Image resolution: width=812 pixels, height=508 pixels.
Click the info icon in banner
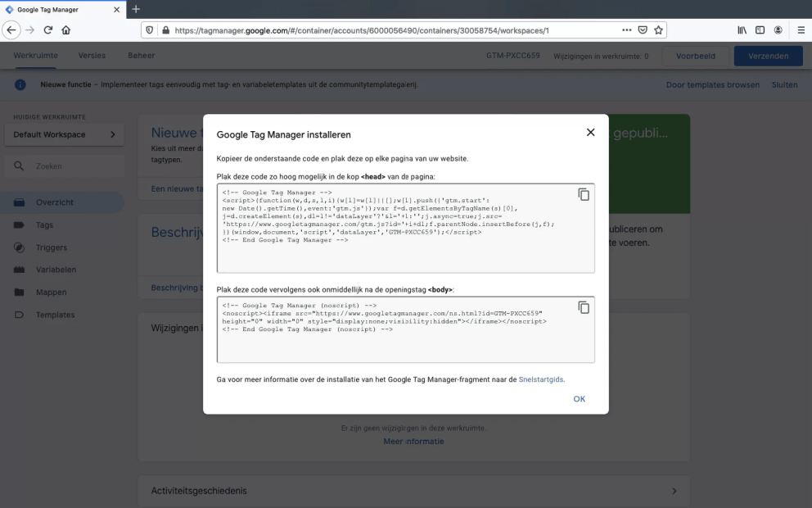tap(20, 84)
